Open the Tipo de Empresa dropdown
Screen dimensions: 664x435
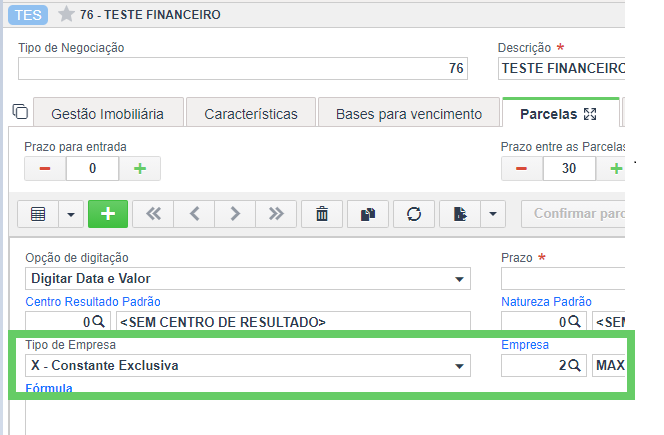tap(459, 366)
